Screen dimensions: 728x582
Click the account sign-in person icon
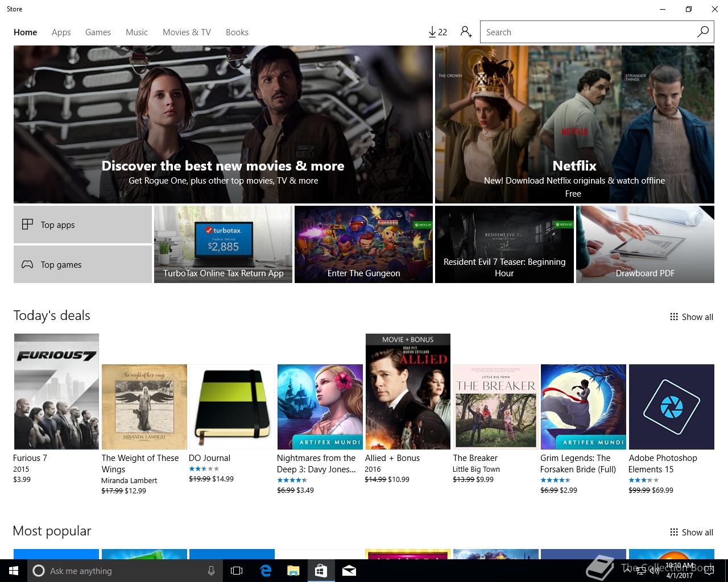466,32
